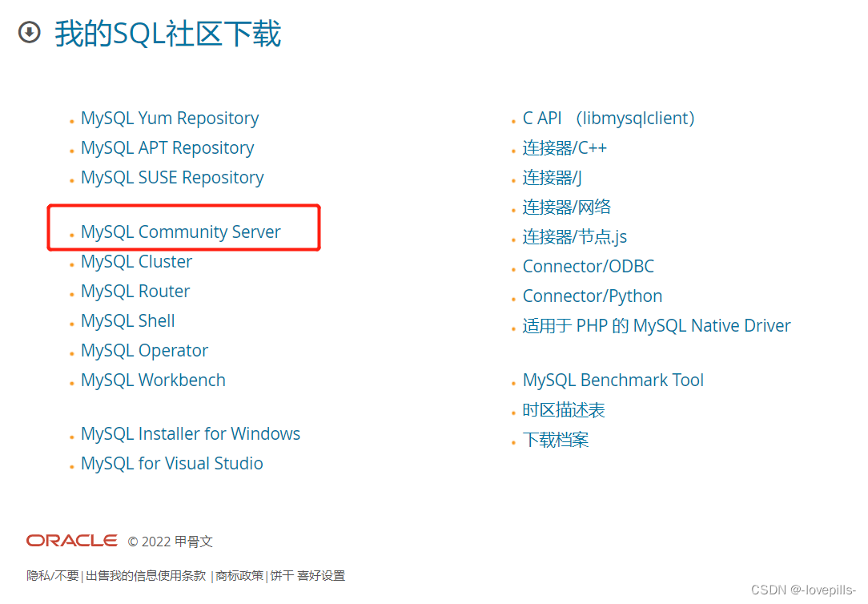Open the Connector/ODBC link
Viewport: 868px width, 604px height.
(x=589, y=267)
